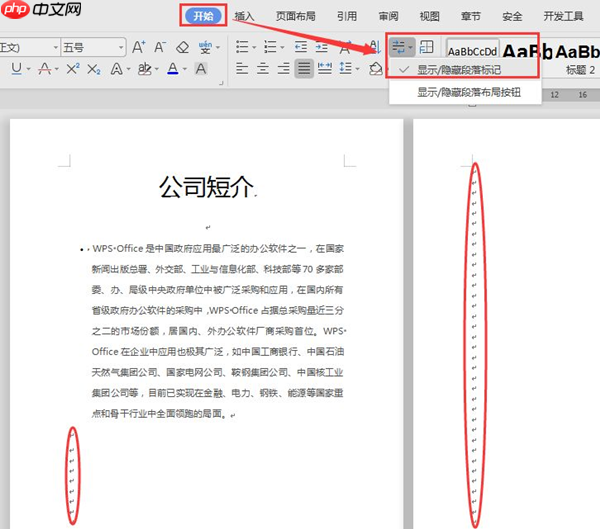Expand the text effects dropdown arrow
The height and width of the screenshot is (529, 600).
[128, 69]
